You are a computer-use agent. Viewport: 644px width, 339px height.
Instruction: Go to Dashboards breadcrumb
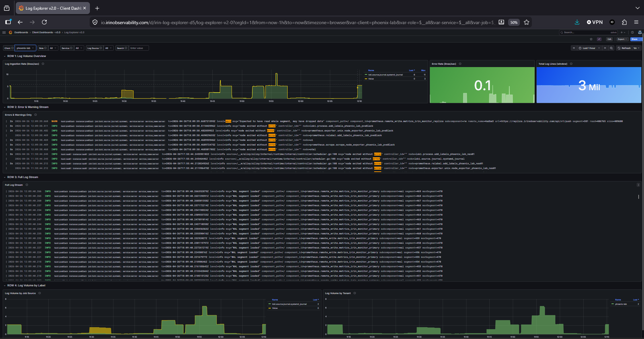(x=21, y=33)
